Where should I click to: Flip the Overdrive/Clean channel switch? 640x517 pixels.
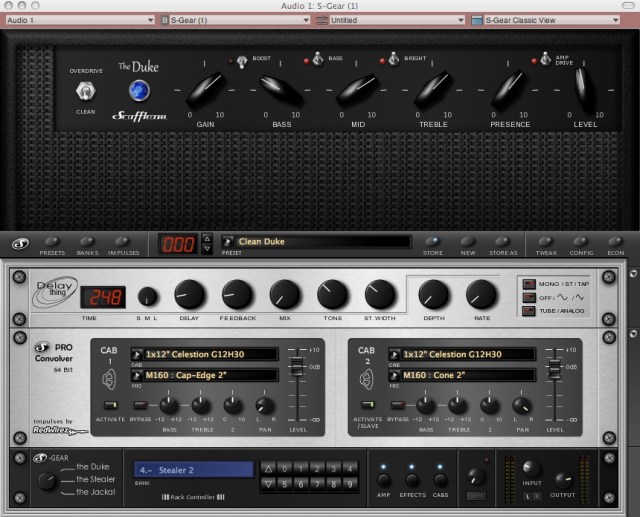coord(86,91)
